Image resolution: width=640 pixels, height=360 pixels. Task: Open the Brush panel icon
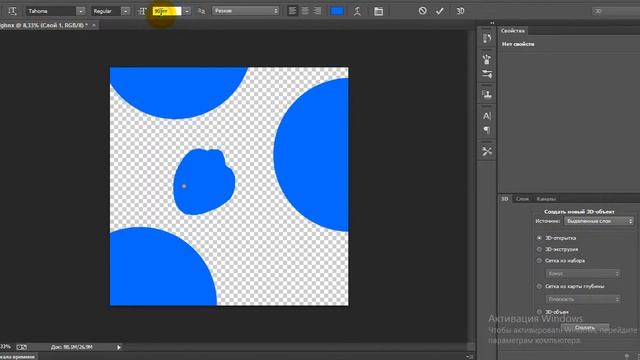pos(487,60)
